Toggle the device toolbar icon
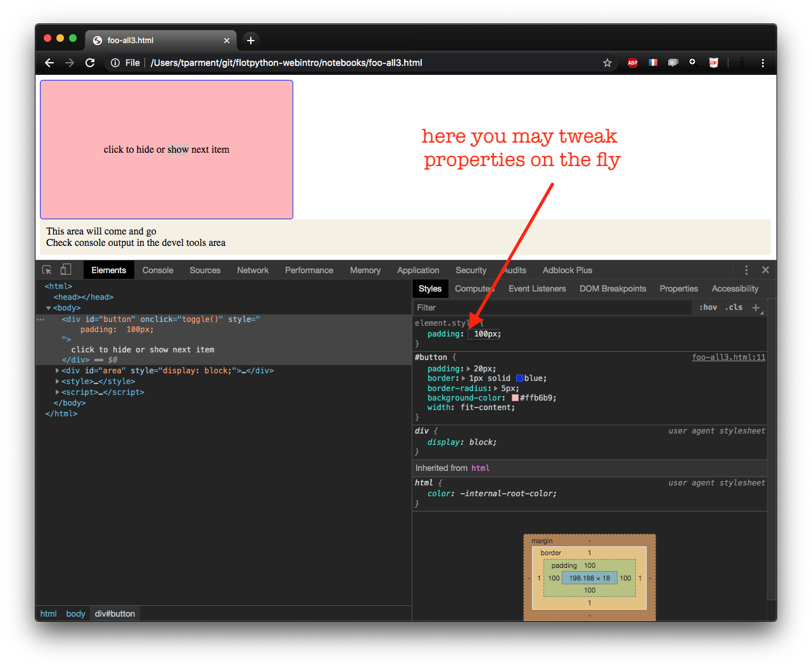 pyautogui.click(x=66, y=270)
